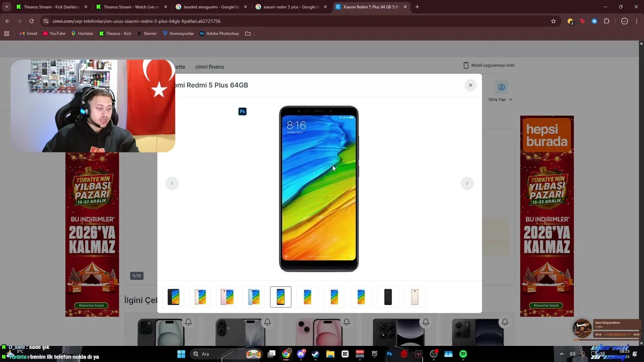Select the gold phone back thumbnail

coord(415,297)
